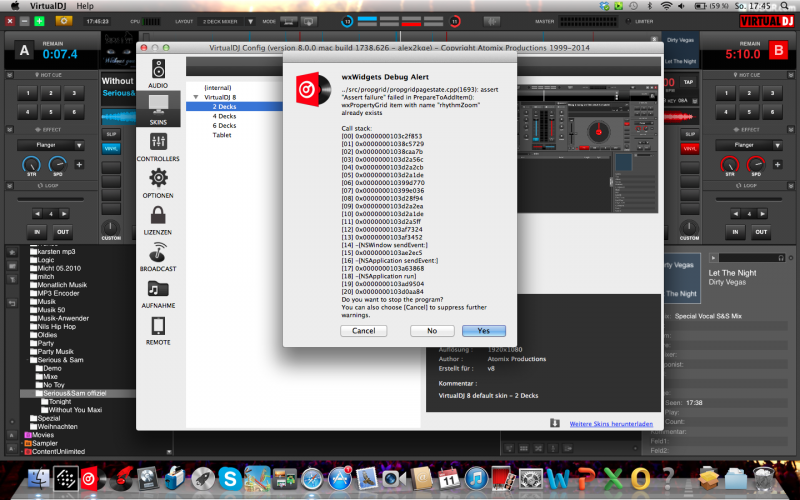This screenshot has width=800, height=500.
Task: Trigger hot cue 1 on deck A
Action: (28, 93)
